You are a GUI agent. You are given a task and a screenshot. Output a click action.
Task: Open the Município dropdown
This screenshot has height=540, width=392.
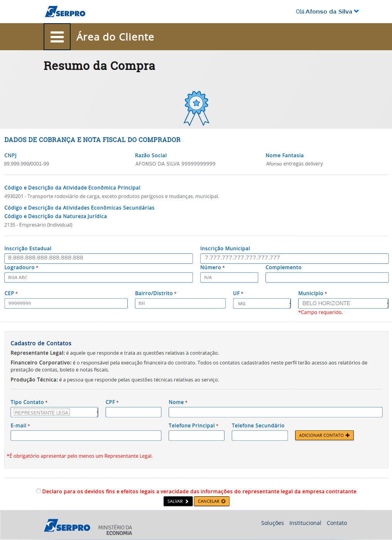[x=343, y=304]
